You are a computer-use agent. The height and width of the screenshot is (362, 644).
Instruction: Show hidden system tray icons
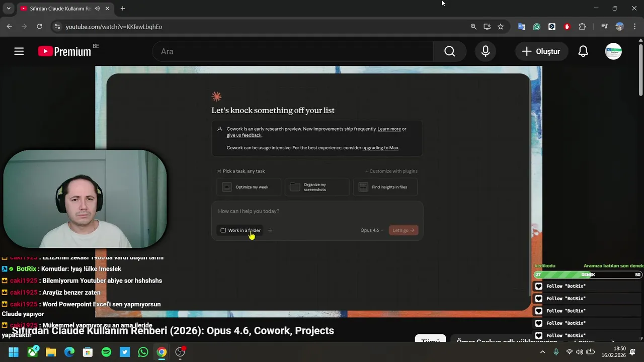click(x=542, y=352)
